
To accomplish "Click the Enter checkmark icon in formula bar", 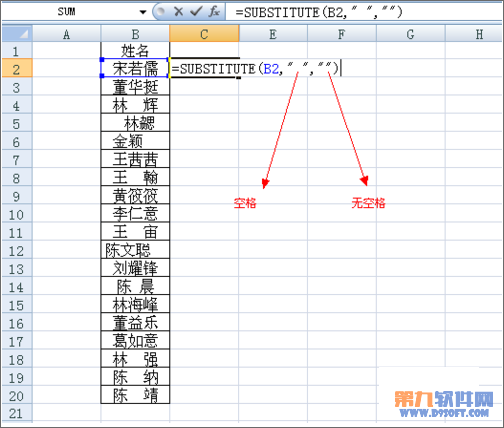I will point(196,12).
